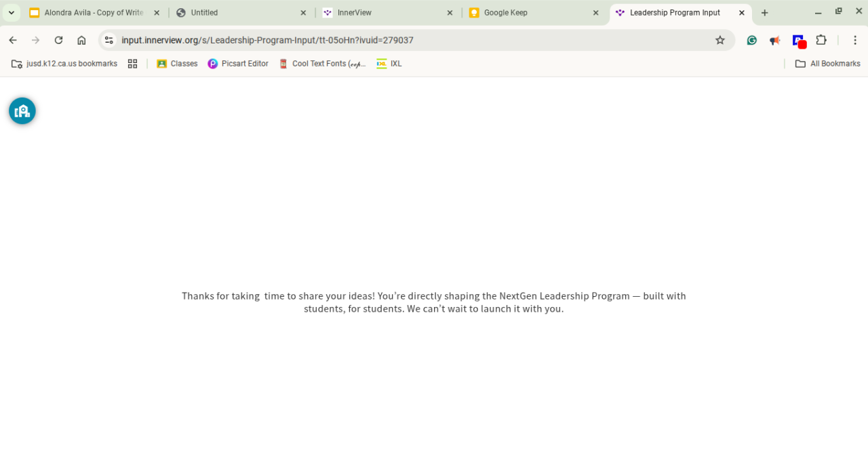Click the round teal school badge icon
This screenshot has width=868, height=456.
22,110
